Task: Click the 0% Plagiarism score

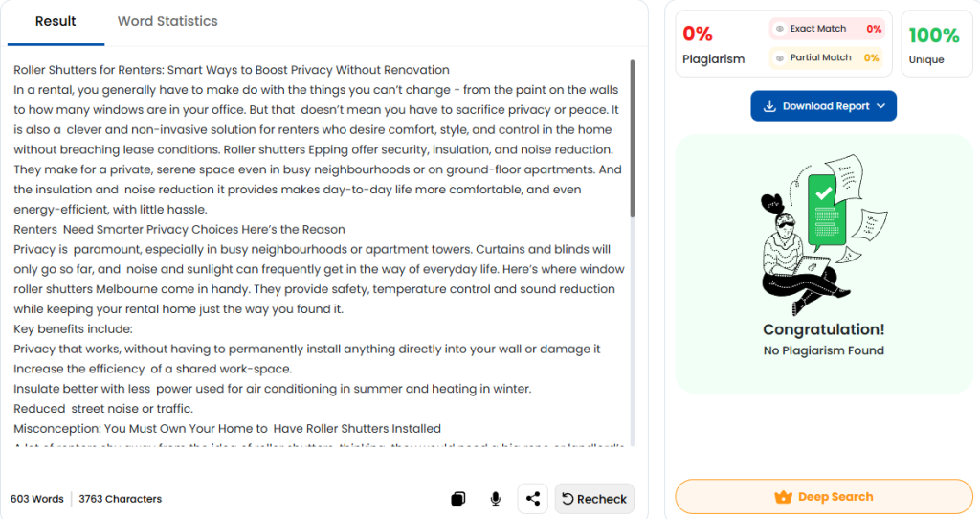Action: (698, 34)
